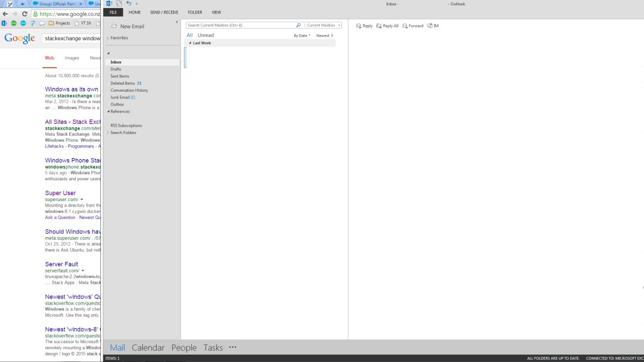Click Reply in the reading pane
Image resolution: width=644 pixels, height=362 pixels.
click(x=364, y=26)
